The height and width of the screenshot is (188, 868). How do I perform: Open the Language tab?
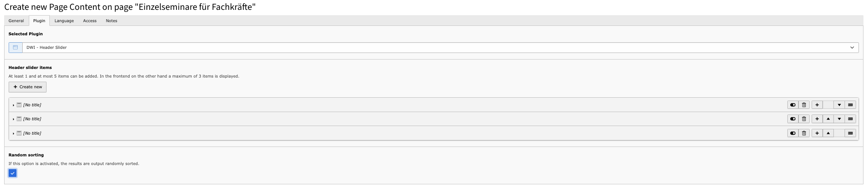tap(64, 21)
